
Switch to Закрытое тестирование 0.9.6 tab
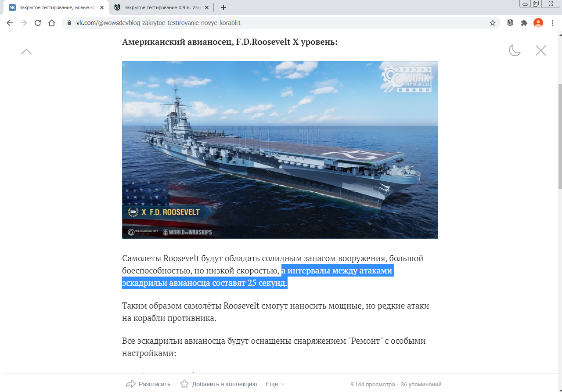(161, 7)
